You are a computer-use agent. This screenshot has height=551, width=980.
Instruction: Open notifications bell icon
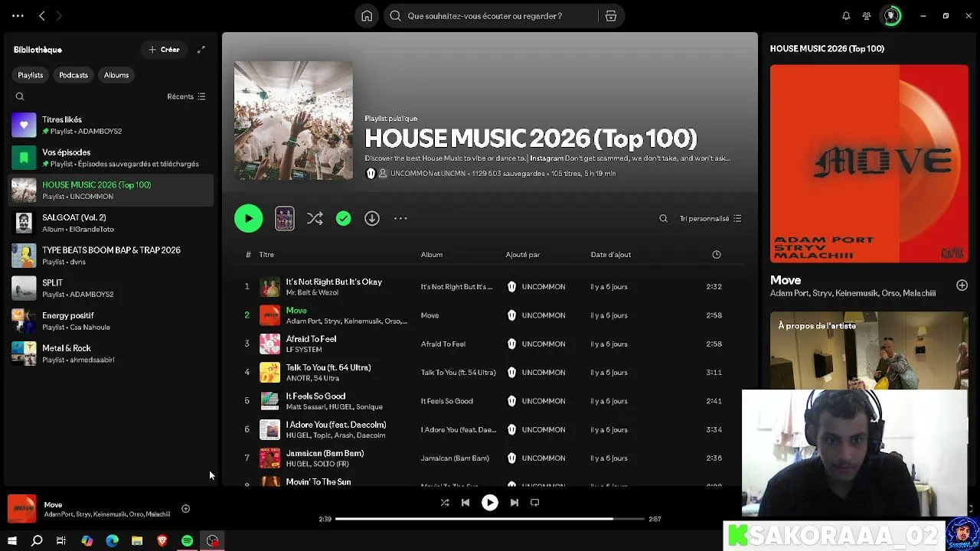846,16
